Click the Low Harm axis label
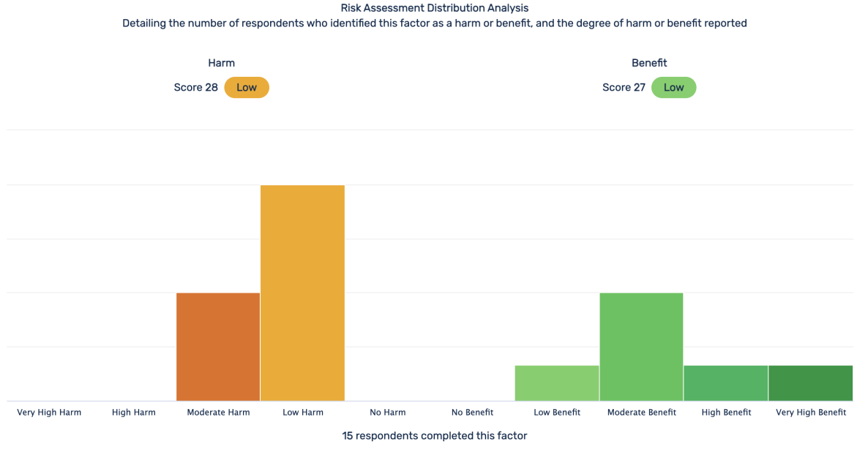 click(x=303, y=413)
